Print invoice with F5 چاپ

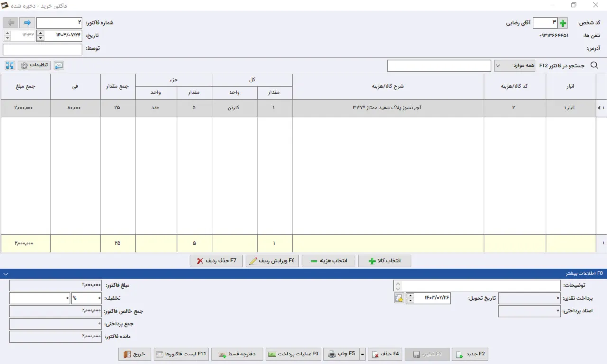click(341, 354)
